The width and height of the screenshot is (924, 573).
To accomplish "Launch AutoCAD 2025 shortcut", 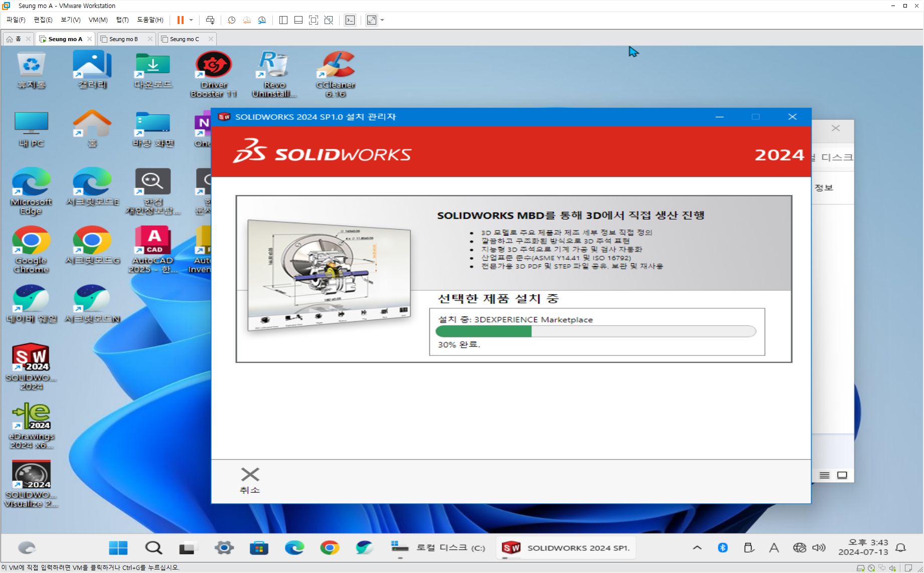I will pos(153,250).
